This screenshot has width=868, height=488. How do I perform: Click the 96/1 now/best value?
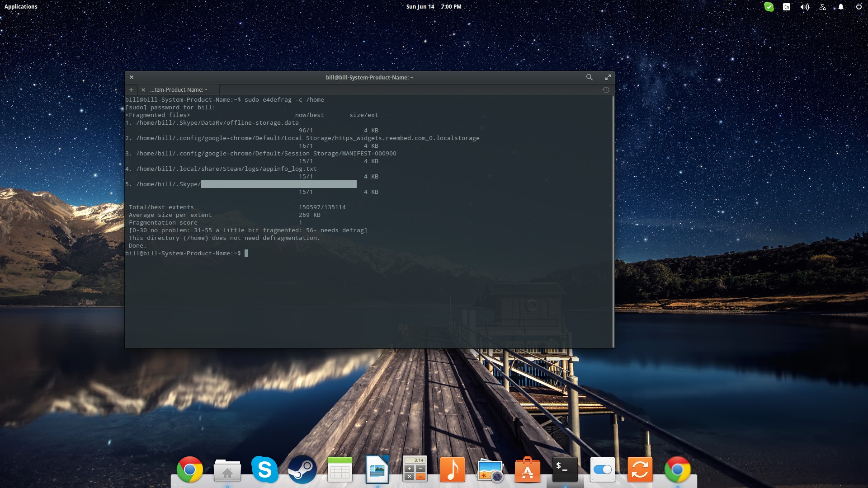click(x=306, y=130)
